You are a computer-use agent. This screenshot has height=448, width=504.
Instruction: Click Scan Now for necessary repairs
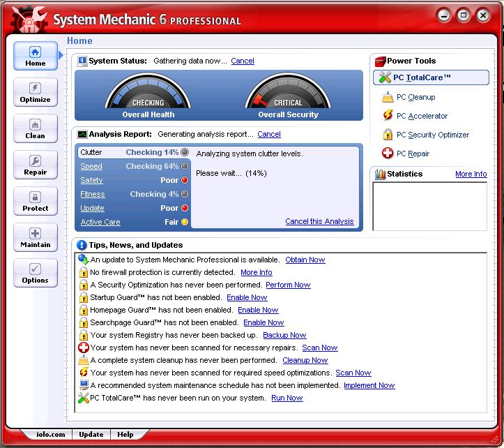coord(320,348)
